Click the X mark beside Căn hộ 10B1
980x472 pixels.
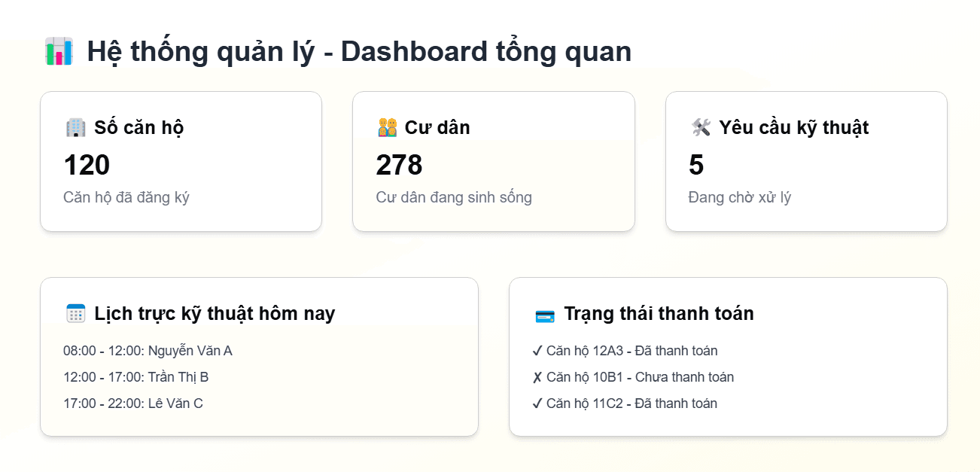(x=537, y=376)
